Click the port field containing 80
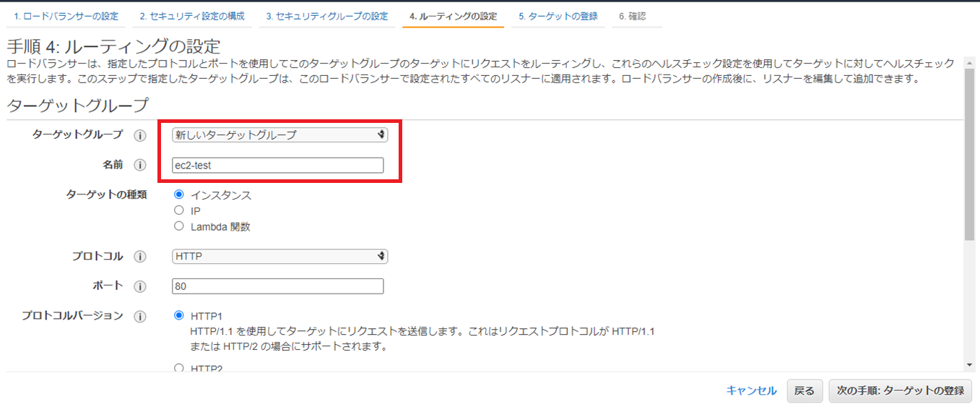 tap(277, 286)
